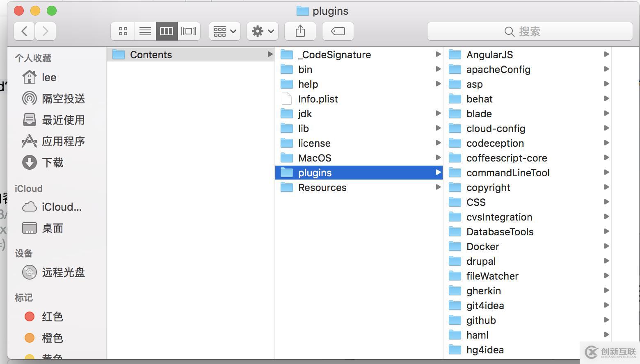Select the CSS folder

pos(528,202)
